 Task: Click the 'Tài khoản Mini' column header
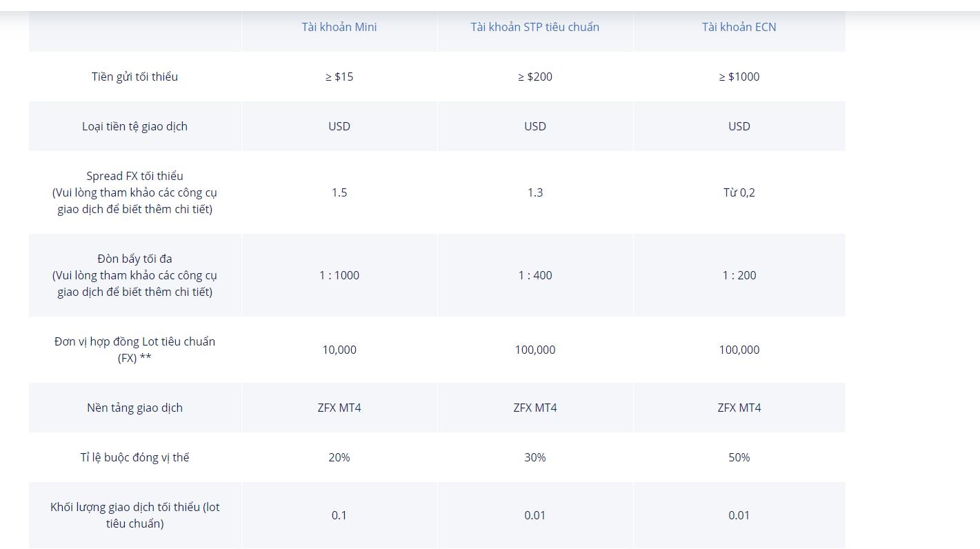(339, 27)
